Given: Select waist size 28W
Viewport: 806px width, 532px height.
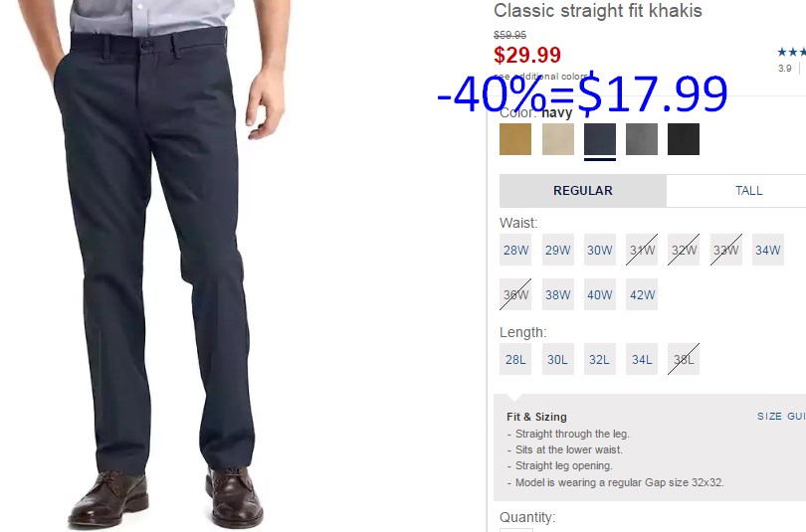Looking at the screenshot, I should coord(515,250).
